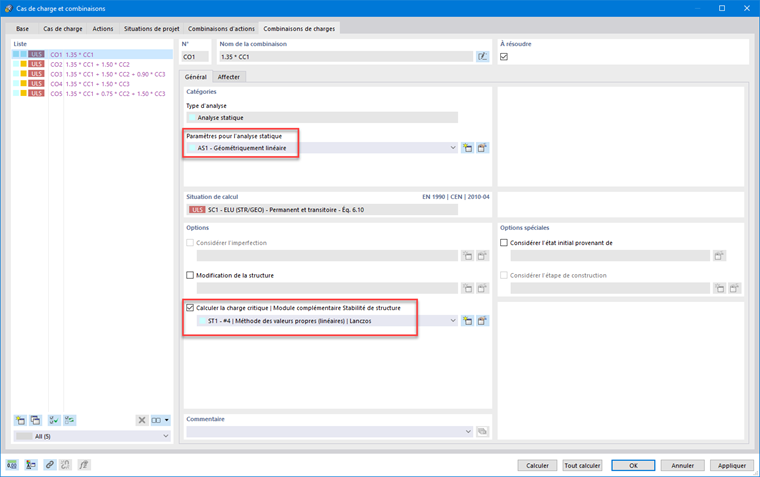Create a new load combination in list
Screen dimensions: 760x477
point(20,420)
